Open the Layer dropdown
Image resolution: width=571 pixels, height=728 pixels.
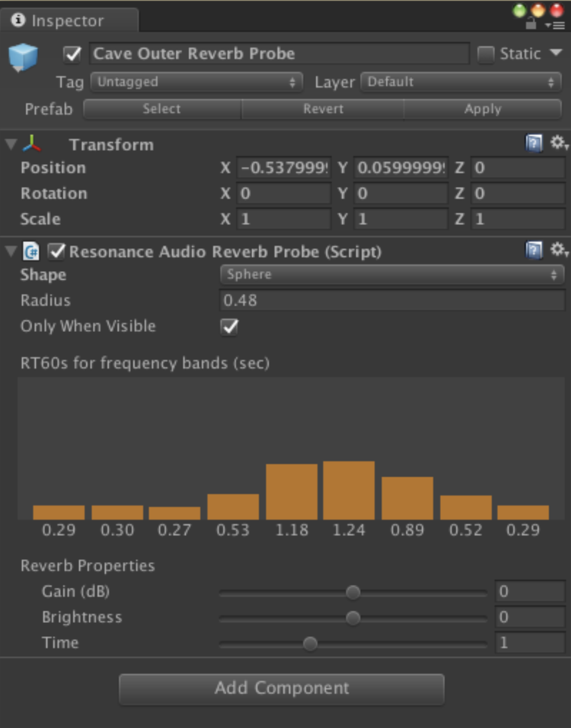coord(461,82)
